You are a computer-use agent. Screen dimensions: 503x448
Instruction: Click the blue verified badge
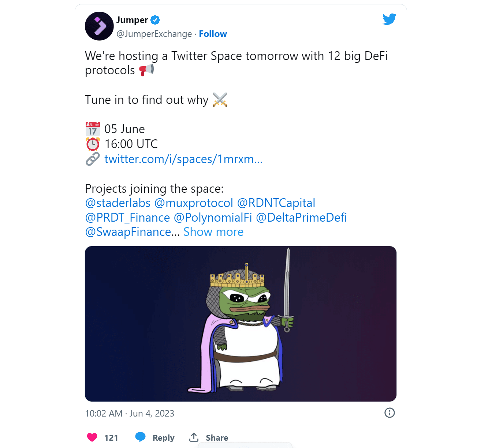pyautogui.click(x=155, y=20)
